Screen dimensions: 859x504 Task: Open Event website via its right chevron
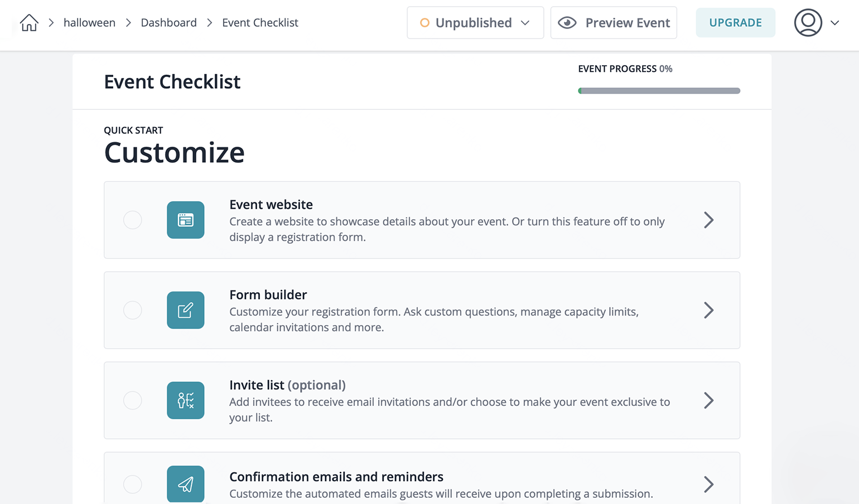[x=708, y=220]
